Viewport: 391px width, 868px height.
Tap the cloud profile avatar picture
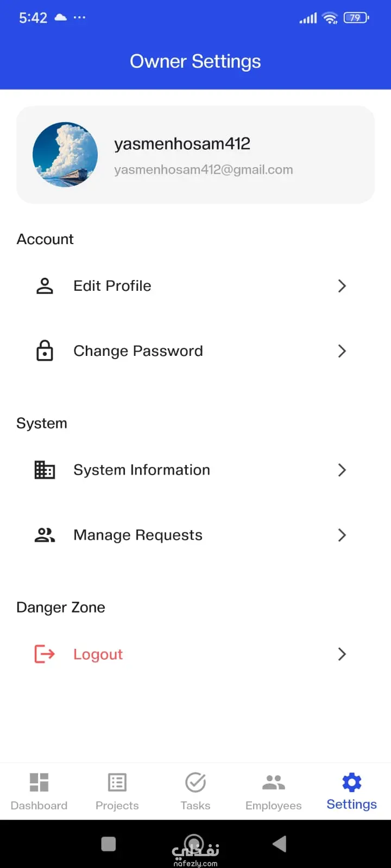pyautogui.click(x=65, y=155)
